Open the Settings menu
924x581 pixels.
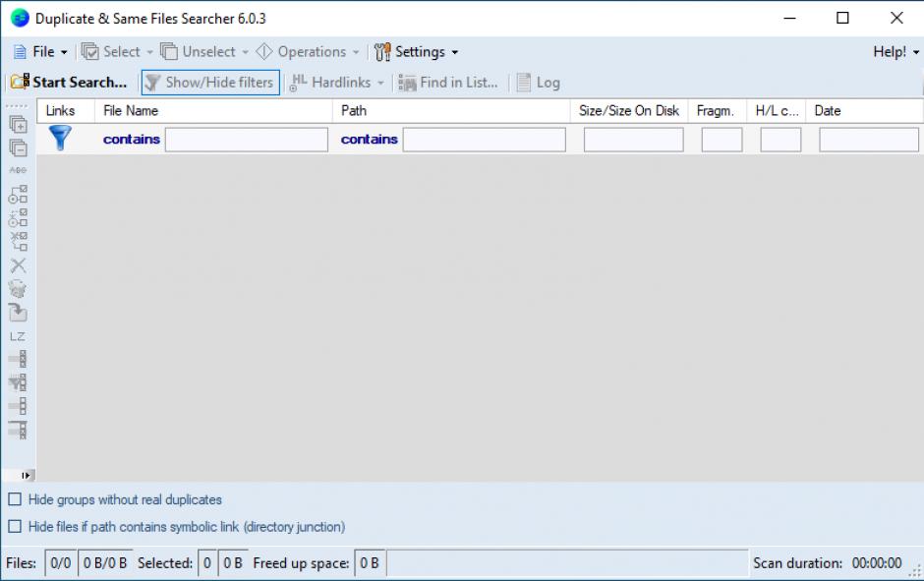coord(416,52)
